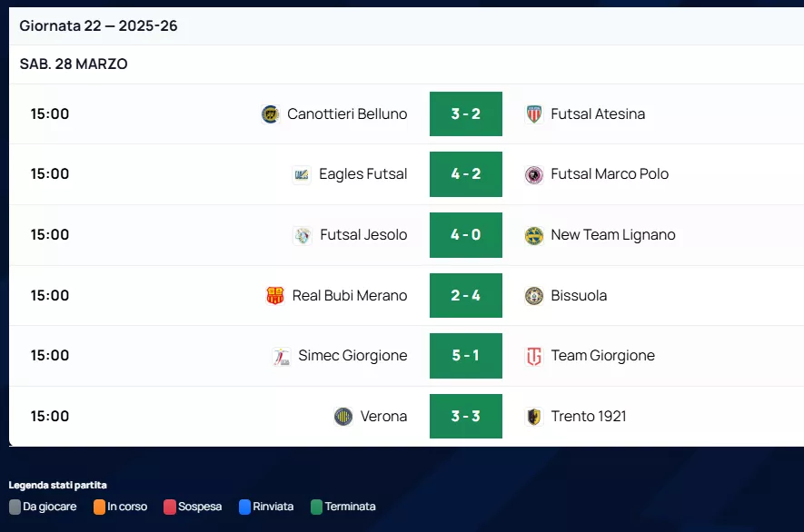Click the green Terminata legend swatch
804x532 pixels.
(x=316, y=507)
